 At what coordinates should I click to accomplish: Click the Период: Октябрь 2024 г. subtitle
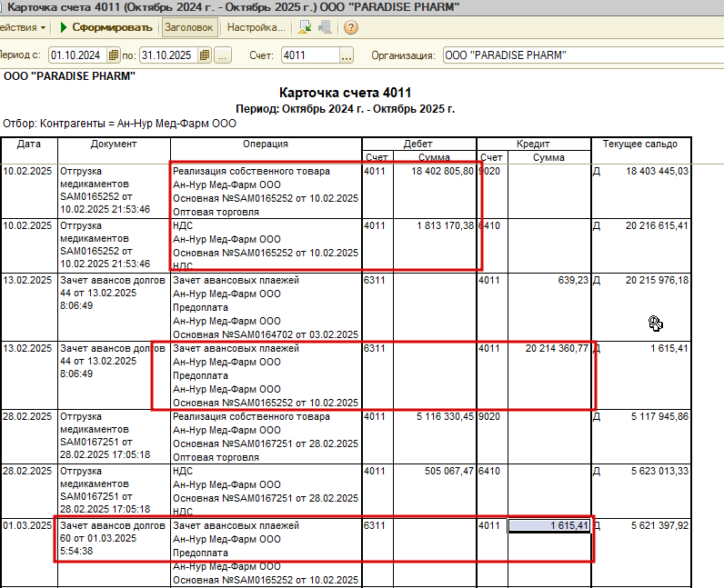[x=346, y=109]
